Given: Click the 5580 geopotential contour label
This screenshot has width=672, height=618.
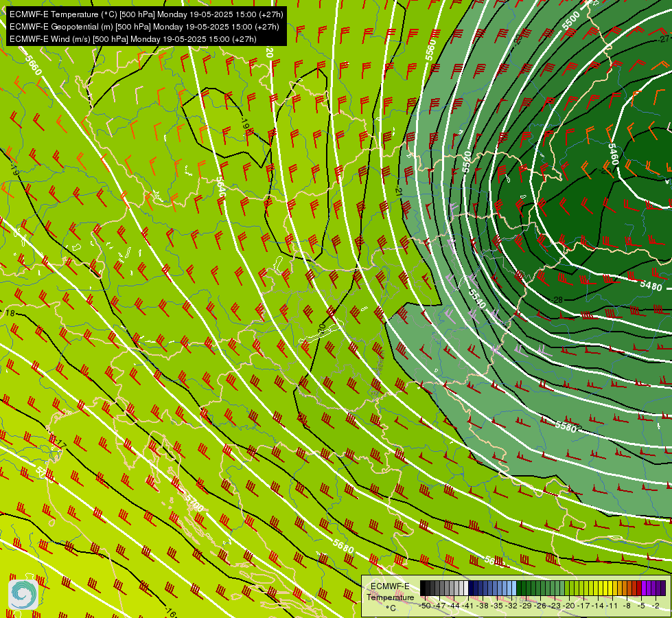Looking at the screenshot, I should [x=566, y=426].
